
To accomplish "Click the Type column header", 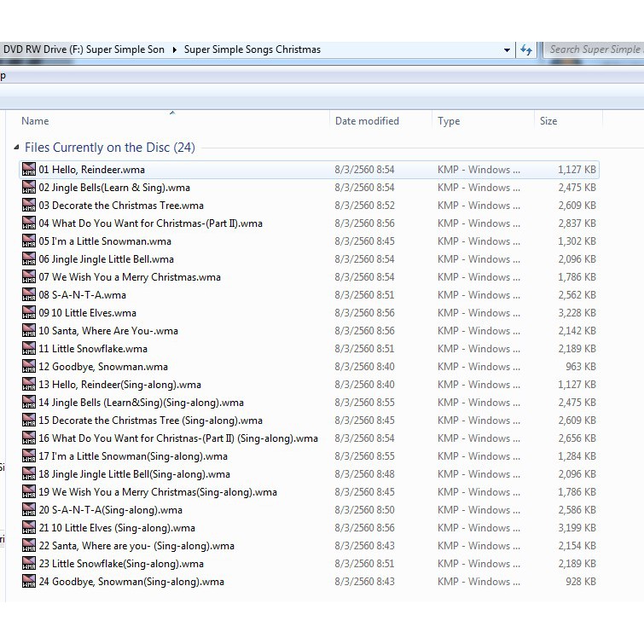I will 449,121.
